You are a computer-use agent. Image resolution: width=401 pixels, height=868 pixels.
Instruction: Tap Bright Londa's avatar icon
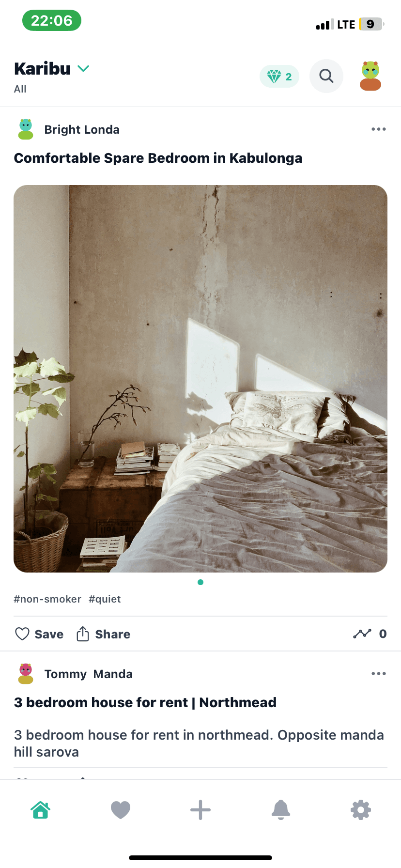(x=26, y=129)
